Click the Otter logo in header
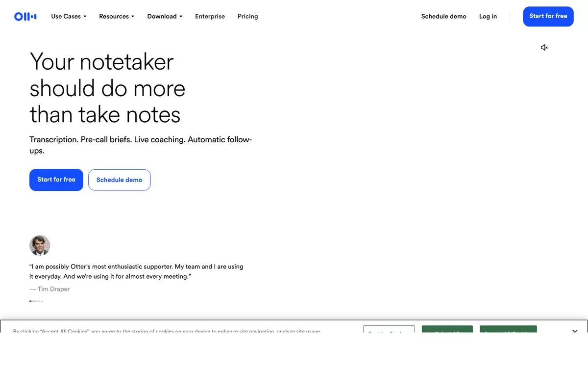Screen dimensions: 588x368 tap(25, 17)
